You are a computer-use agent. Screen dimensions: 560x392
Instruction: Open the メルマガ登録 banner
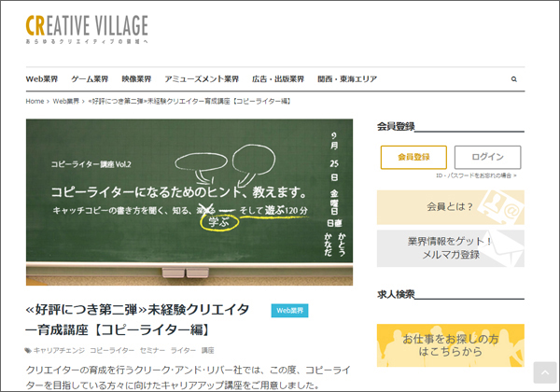pyautogui.click(x=450, y=247)
